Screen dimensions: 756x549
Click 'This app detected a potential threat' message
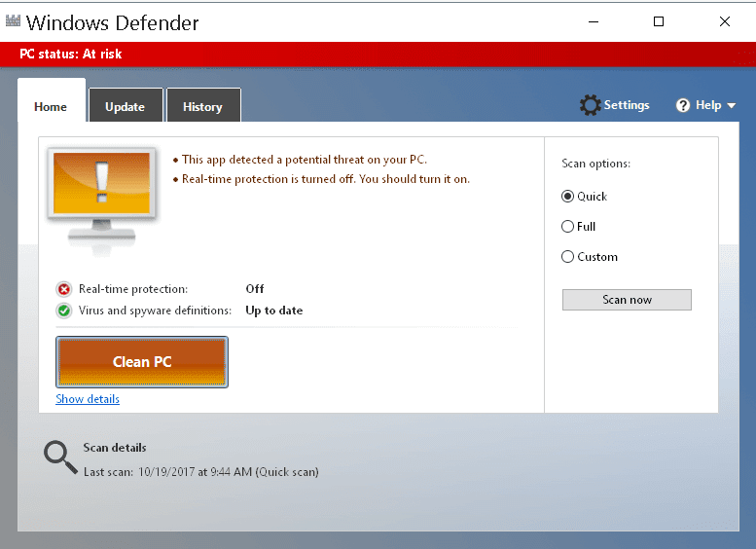[305, 160]
